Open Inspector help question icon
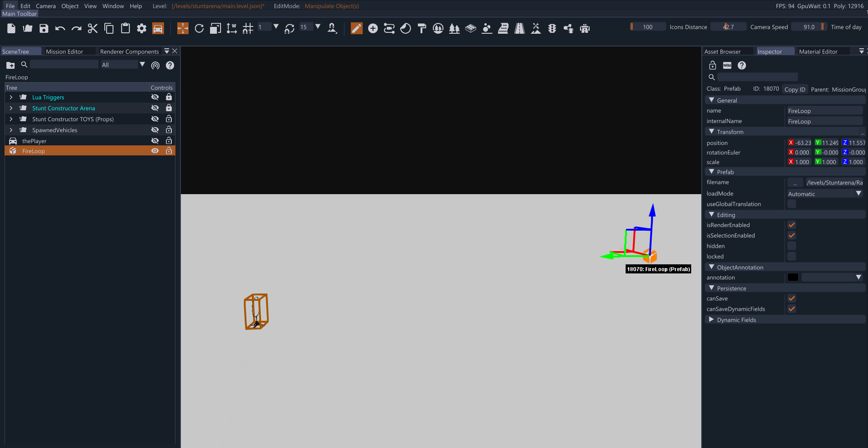The image size is (868, 448). (x=742, y=65)
